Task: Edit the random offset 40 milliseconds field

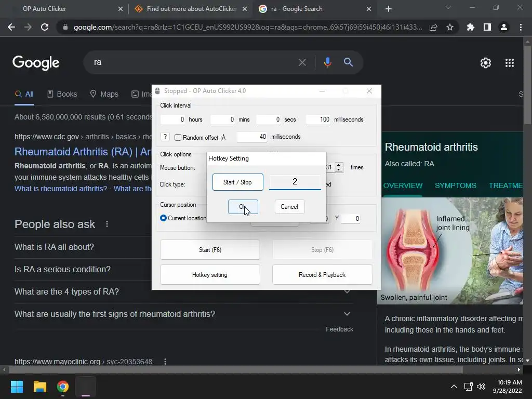Action: pyautogui.click(x=252, y=137)
